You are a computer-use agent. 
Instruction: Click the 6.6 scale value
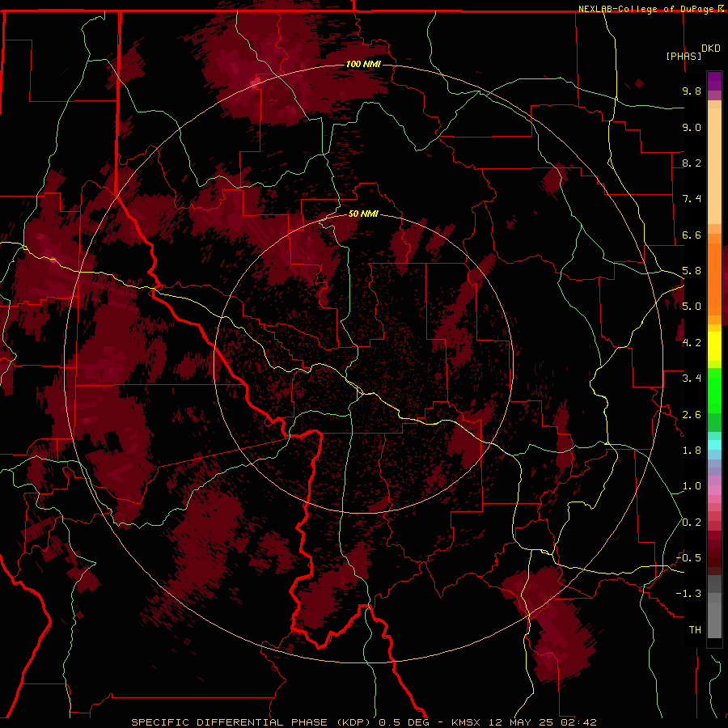pos(692,235)
